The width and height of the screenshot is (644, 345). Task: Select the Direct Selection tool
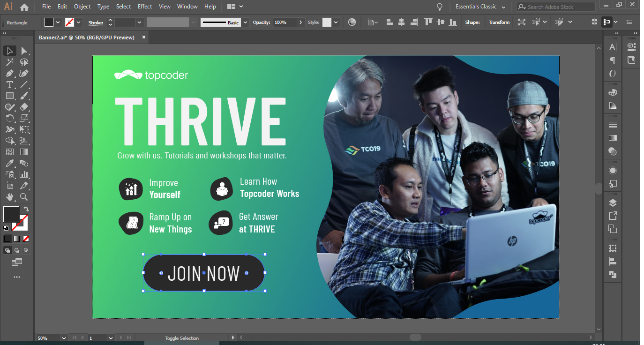(24, 51)
